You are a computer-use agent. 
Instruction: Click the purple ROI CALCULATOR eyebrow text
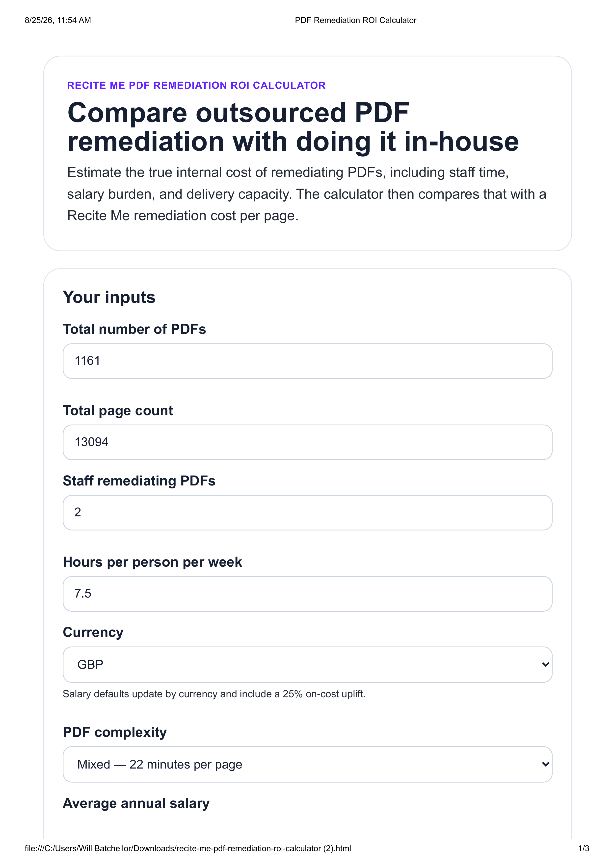pyautogui.click(x=196, y=85)
